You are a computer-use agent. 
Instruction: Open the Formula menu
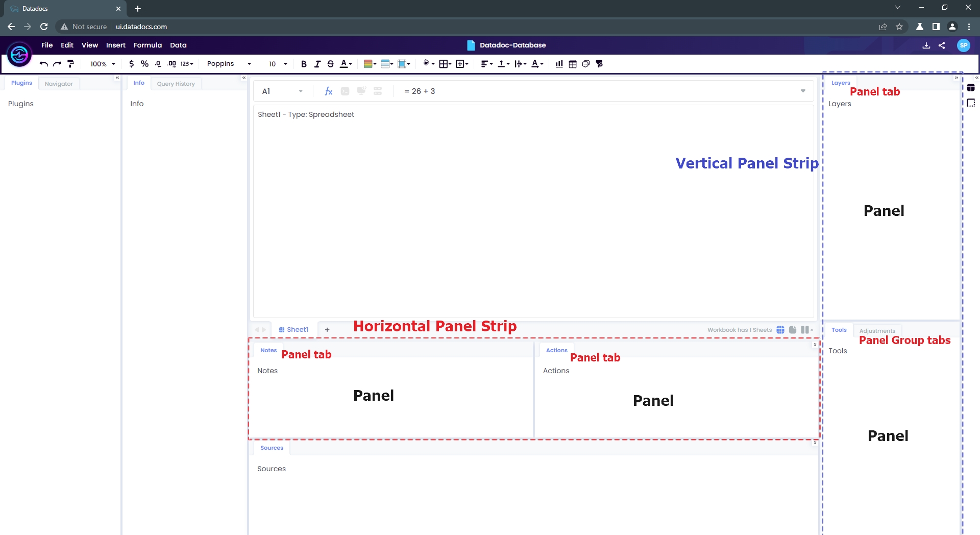pyautogui.click(x=148, y=45)
